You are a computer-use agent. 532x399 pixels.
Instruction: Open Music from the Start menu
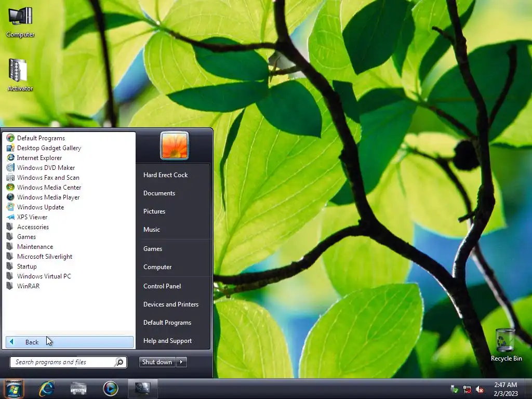pyautogui.click(x=151, y=229)
